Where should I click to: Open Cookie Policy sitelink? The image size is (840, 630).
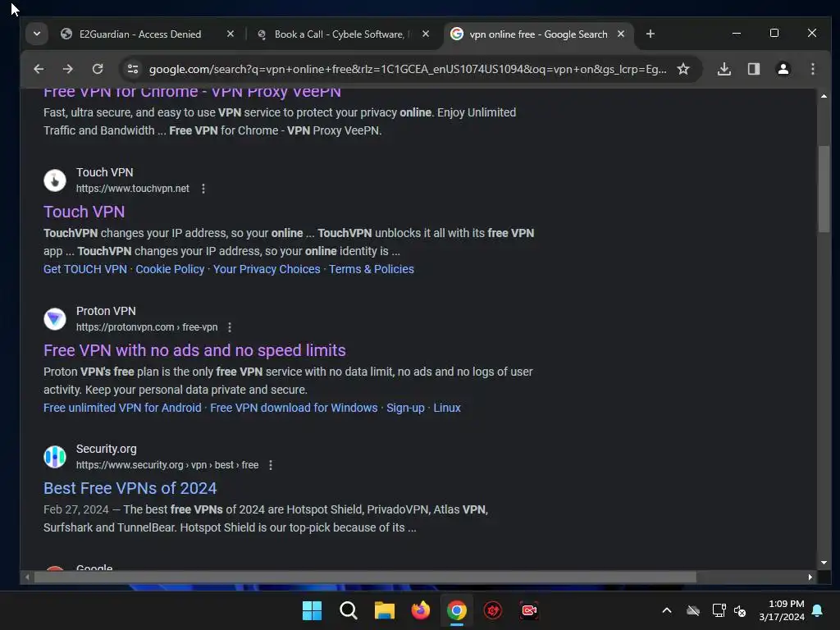point(170,269)
